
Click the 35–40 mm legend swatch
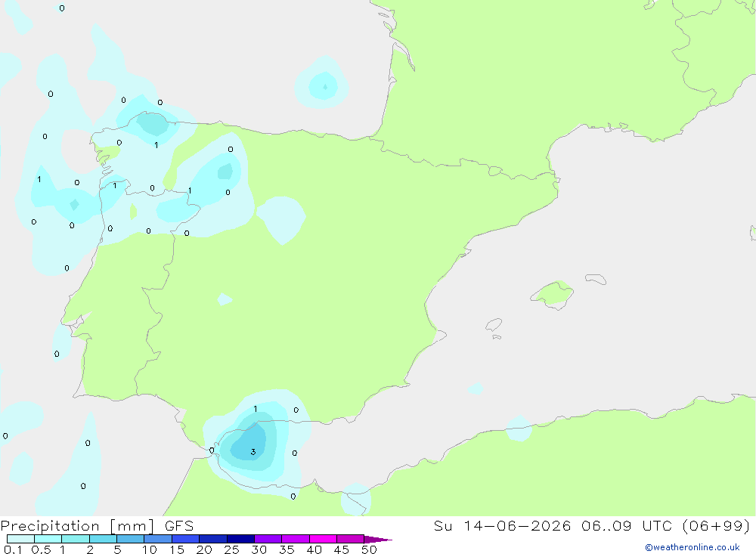pos(296,539)
